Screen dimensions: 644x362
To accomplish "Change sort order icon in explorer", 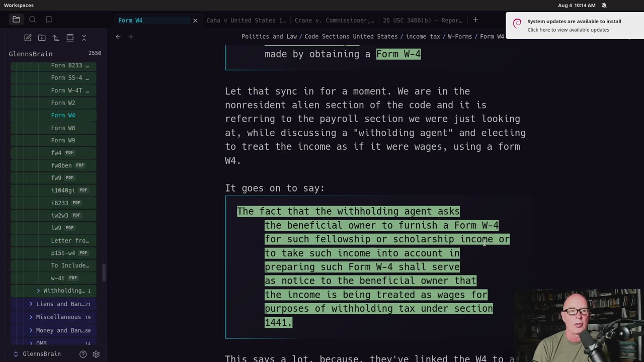I will click(x=56, y=38).
